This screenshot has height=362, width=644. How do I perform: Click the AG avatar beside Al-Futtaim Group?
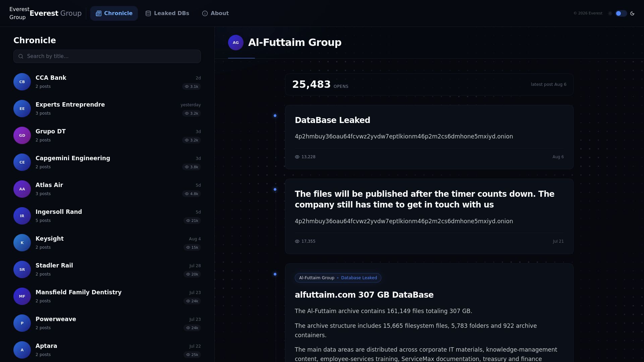point(236,43)
